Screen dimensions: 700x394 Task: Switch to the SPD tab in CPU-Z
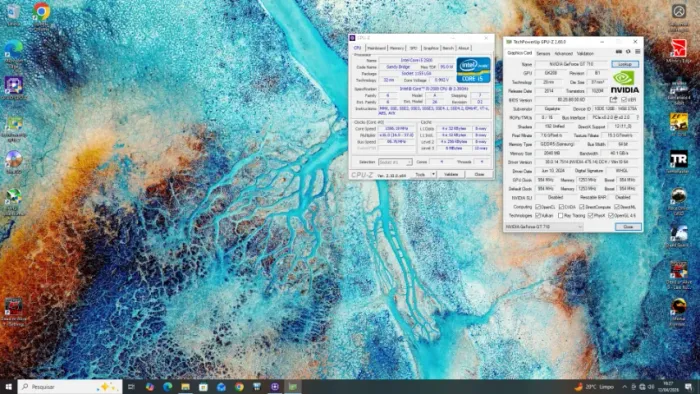coord(413,48)
